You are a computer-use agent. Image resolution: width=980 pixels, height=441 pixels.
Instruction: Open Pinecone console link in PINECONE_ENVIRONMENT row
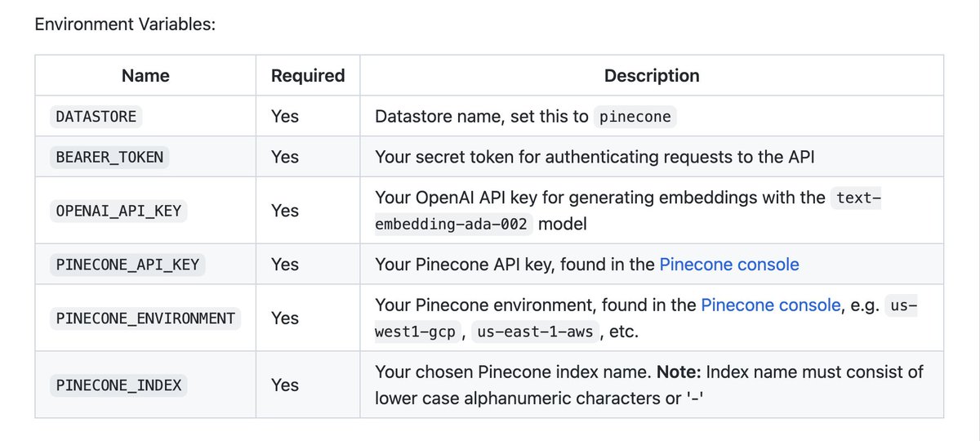pyautogui.click(x=770, y=305)
